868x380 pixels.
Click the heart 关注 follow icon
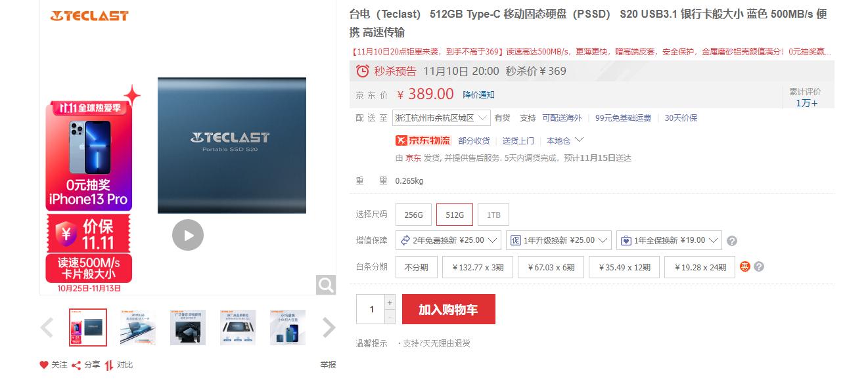point(44,365)
